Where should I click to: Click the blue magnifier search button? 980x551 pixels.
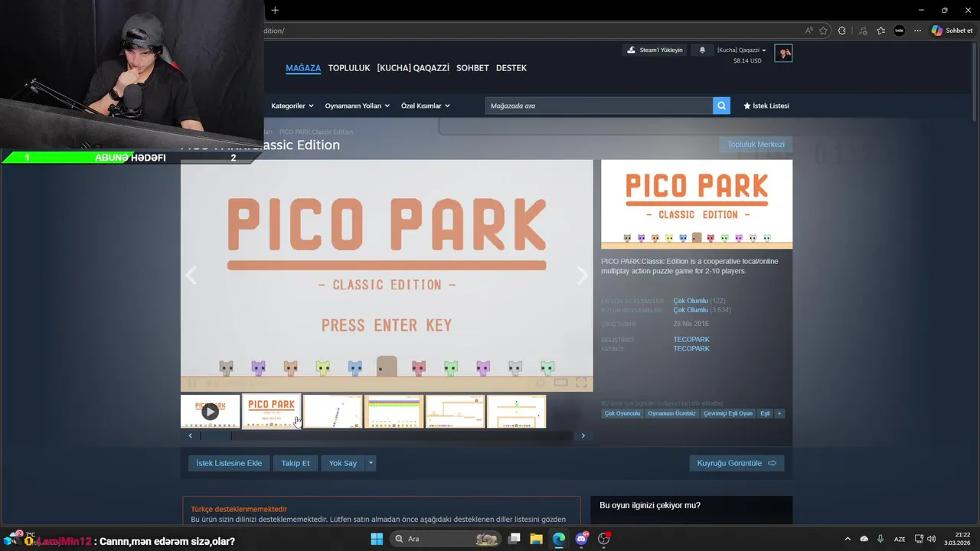(721, 106)
